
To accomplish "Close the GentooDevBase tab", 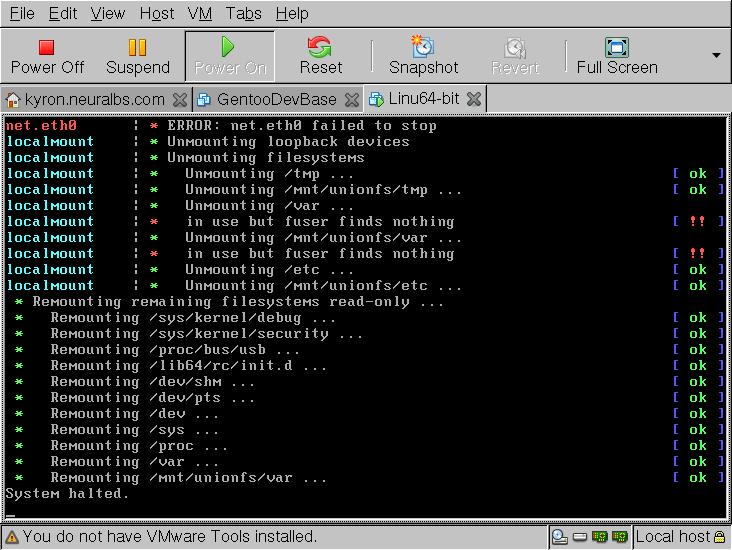I will pos(352,99).
